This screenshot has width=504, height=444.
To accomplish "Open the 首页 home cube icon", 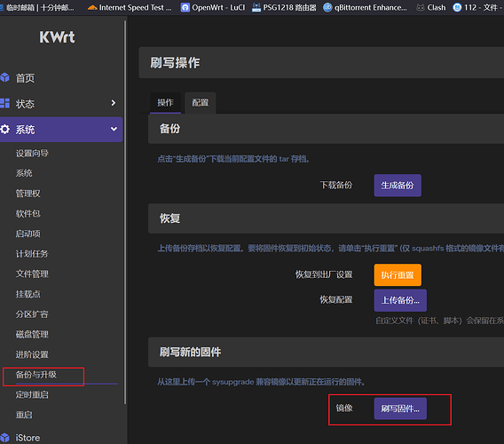I will click(x=4, y=77).
